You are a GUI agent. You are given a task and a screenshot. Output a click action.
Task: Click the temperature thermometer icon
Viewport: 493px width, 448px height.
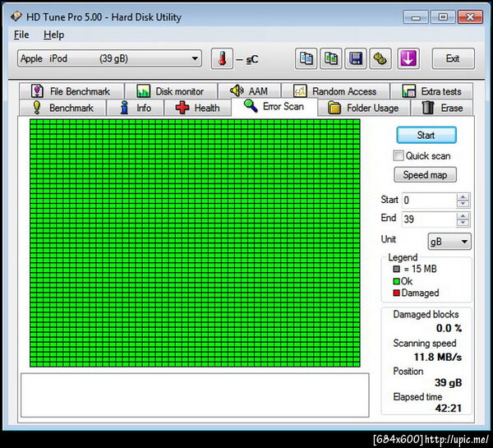(x=222, y=58)
